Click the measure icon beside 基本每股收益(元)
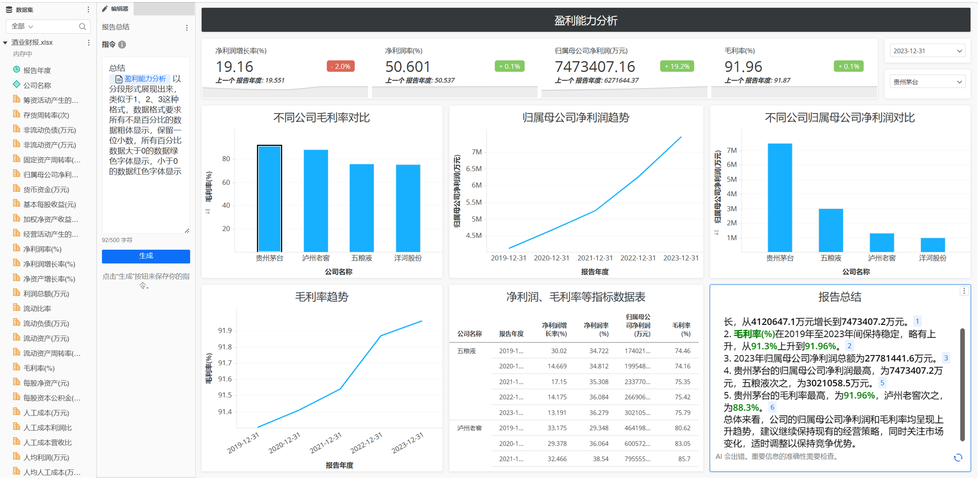Viewport: 980px width, 482px height. [16, 204]
